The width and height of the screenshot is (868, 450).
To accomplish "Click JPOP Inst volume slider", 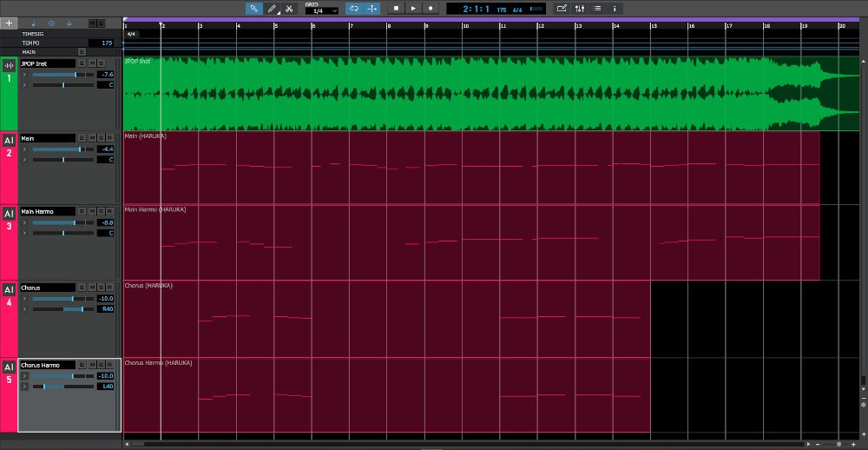I will click(x=62, y=74).
